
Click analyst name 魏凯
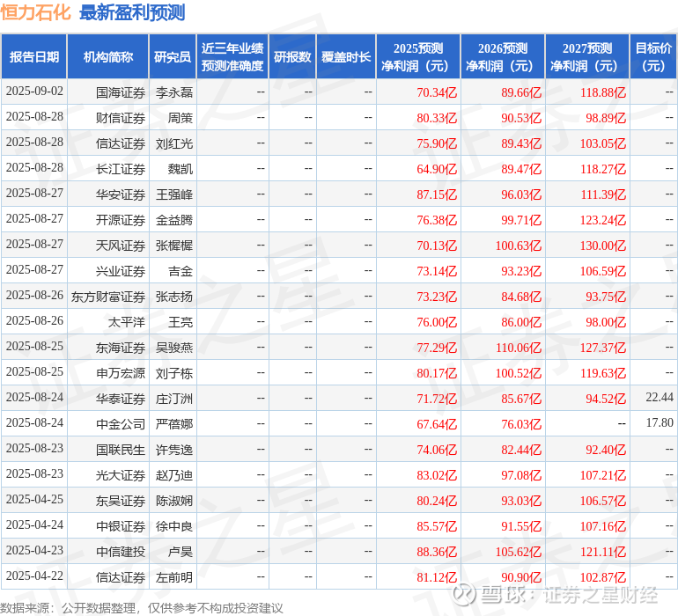click(181, 169)
